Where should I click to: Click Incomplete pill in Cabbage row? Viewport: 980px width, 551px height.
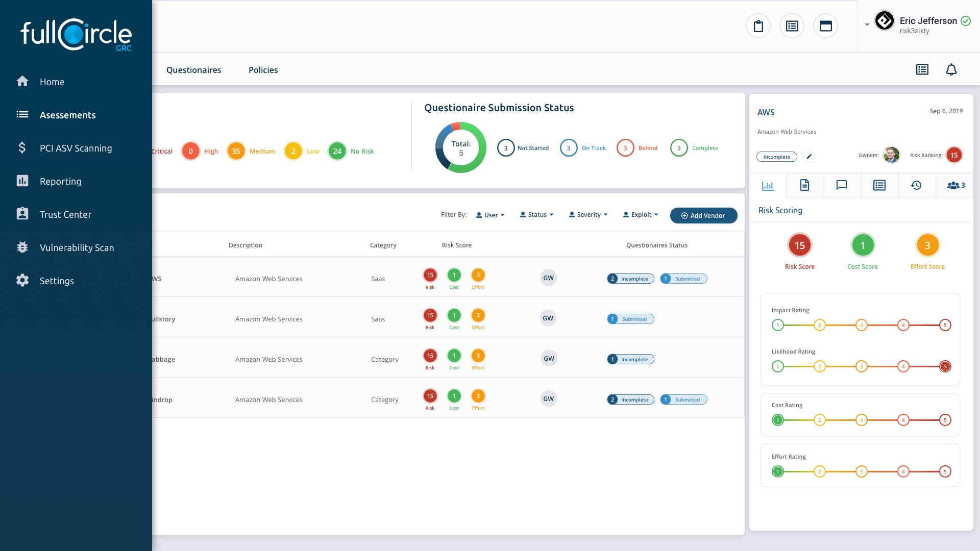630,359
